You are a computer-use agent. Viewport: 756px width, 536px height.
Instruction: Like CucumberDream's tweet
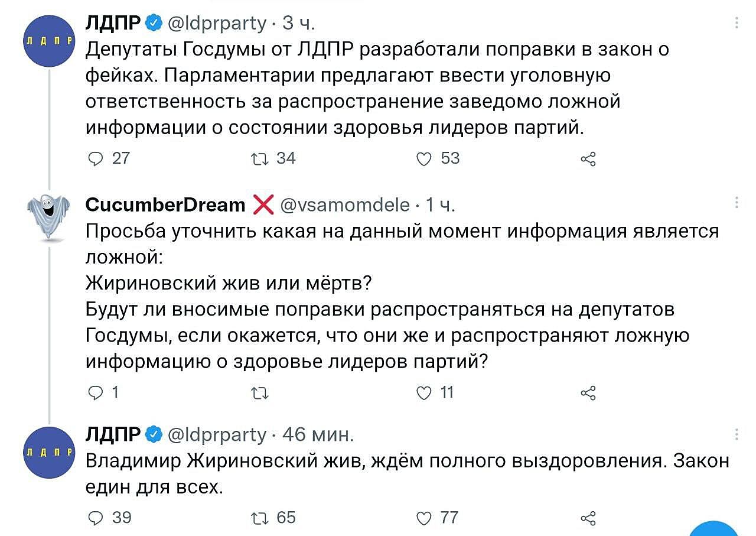(x=424, y=392)
